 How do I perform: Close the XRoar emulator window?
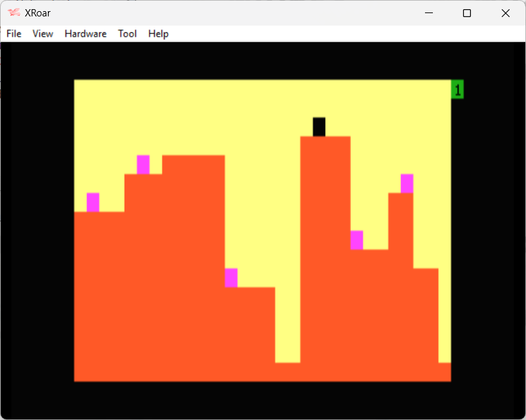coord(505,12)
